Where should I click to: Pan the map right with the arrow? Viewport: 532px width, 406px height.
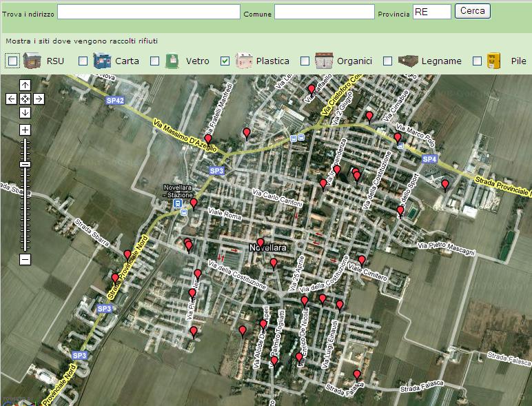click(39, 99)
